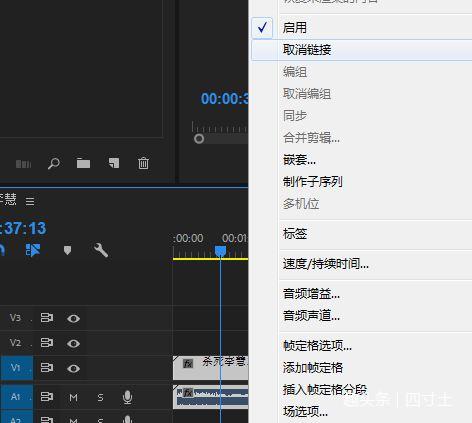Choose 制作子序列 from context menu

(362, 182)
